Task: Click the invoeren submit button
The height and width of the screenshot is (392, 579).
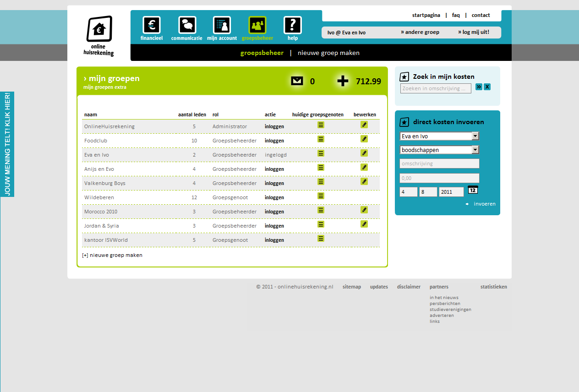Action: coord(484,204)
